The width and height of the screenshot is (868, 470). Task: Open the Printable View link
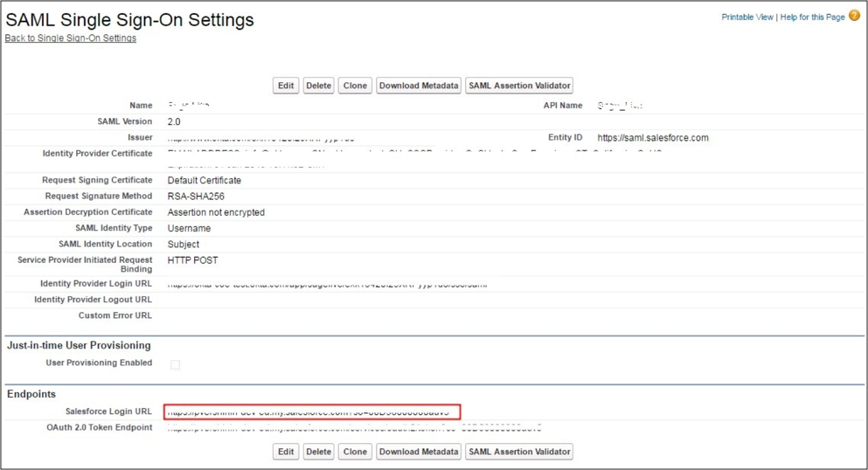coord(746,17)
